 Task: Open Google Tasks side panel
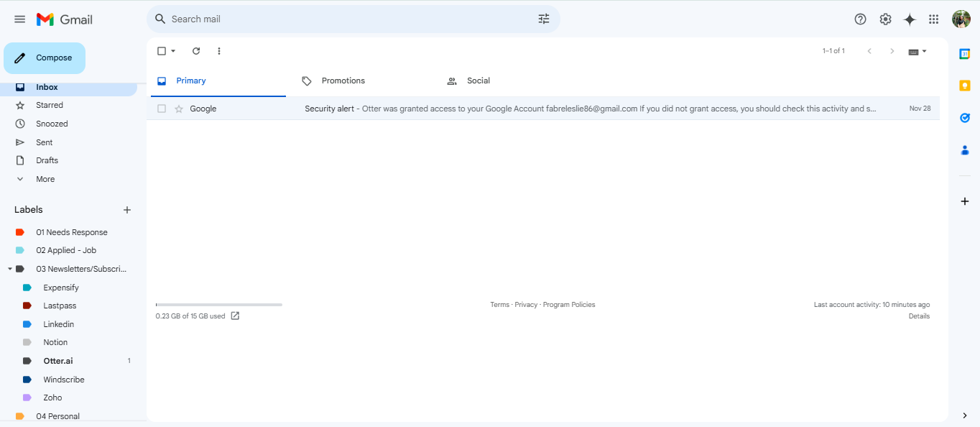point(965,118)
